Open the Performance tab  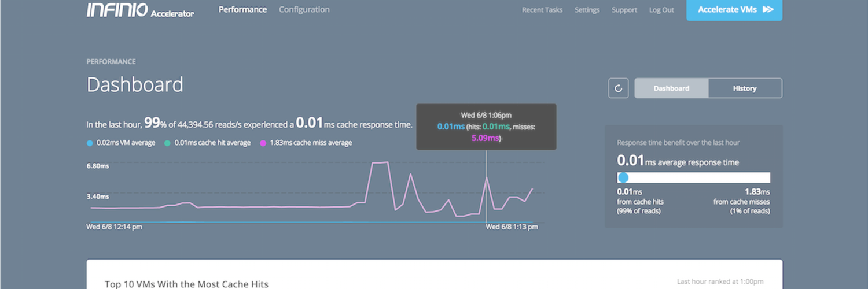tap(242, 10)
